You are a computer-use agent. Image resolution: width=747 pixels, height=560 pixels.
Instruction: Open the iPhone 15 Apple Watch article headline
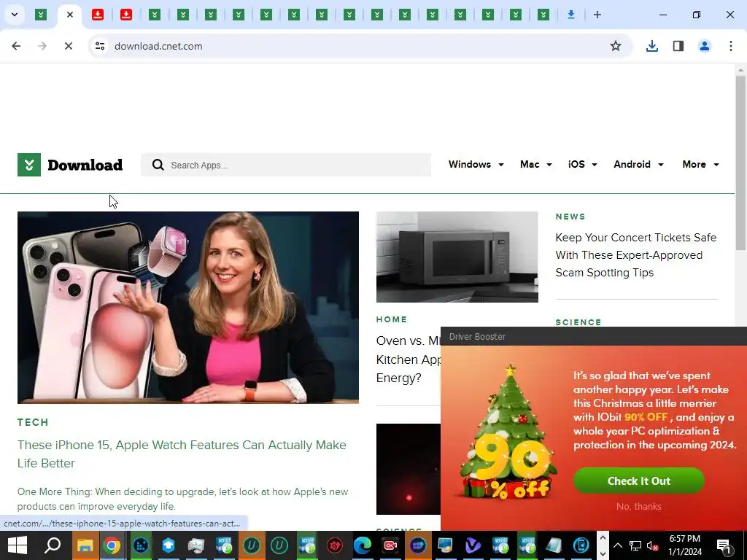coord(182,454)
